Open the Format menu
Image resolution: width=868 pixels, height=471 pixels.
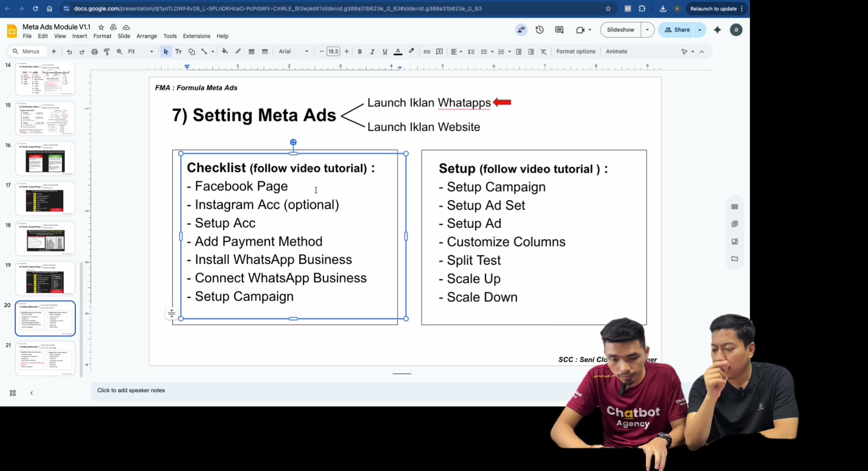pyautogui.click(x=102, y=36)
